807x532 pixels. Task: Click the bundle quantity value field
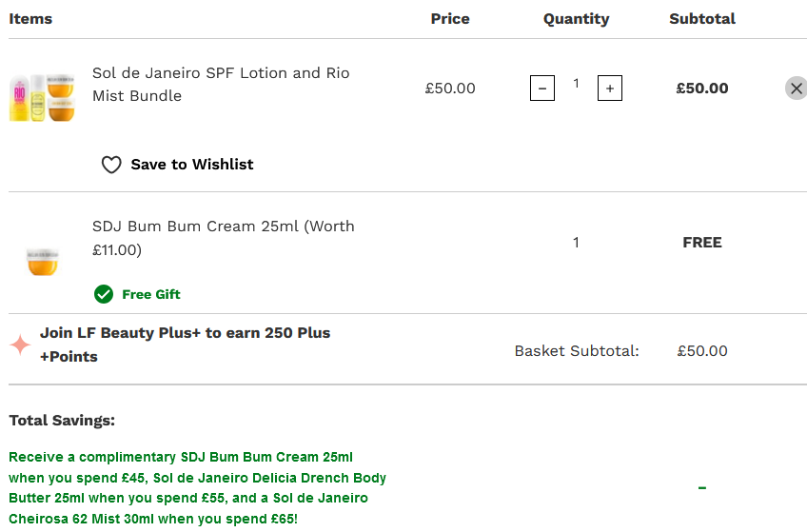pos(576,84)
